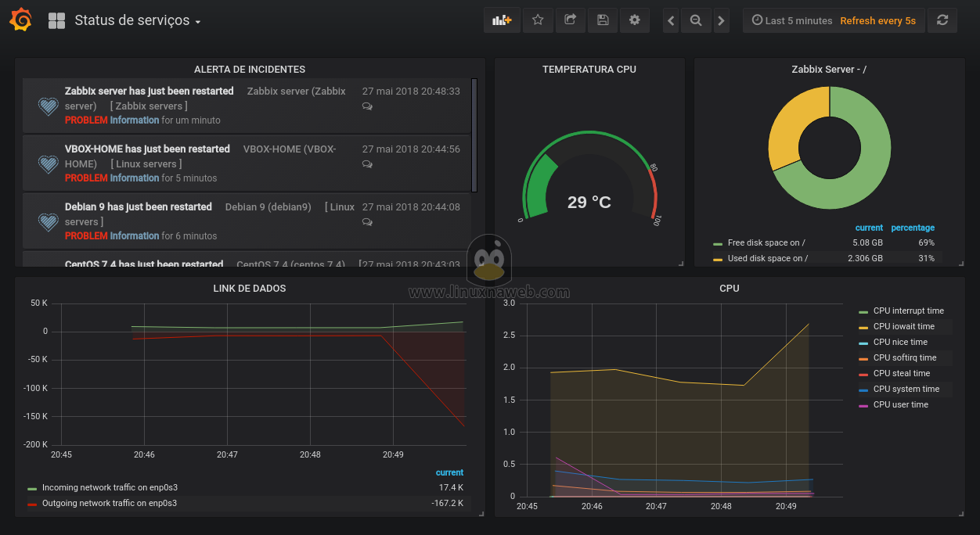This screenshot has width=980, height=535.
Task: Add a new panel to dashboard
Action: [x=502, y=20]
